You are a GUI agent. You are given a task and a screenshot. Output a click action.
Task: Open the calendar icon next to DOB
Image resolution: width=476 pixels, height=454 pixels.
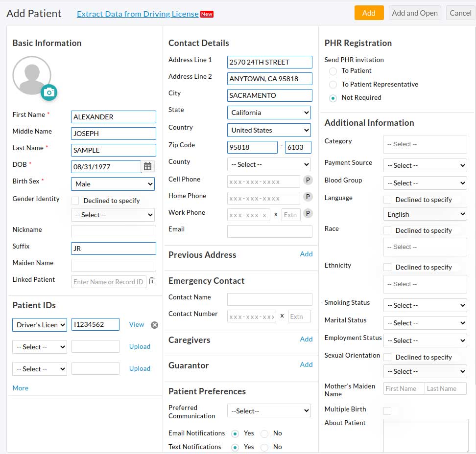(148, 166)
